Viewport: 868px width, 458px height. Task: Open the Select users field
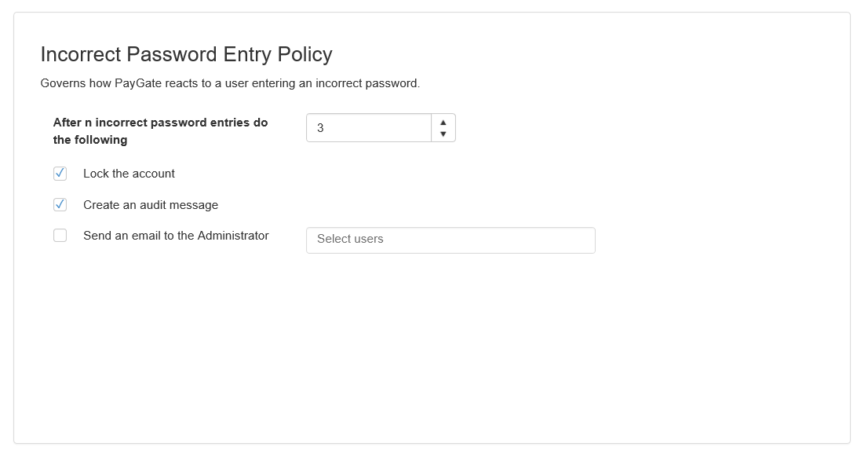(450, 240)
